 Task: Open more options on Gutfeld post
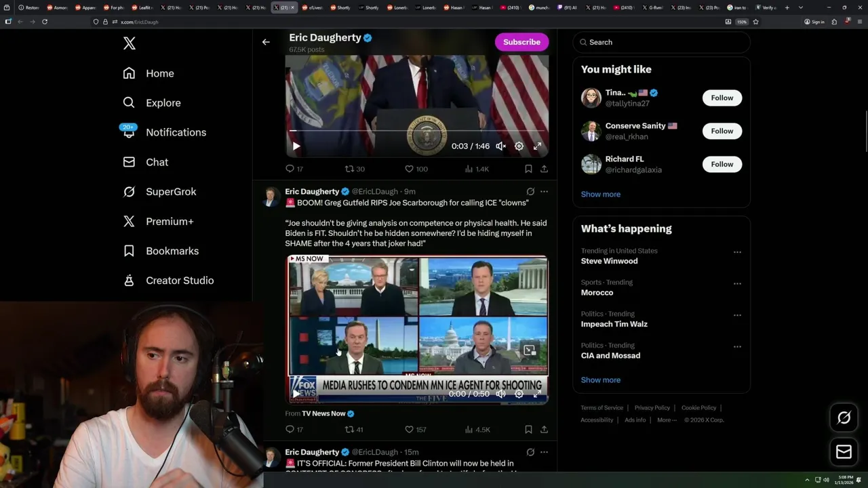(544, 192)
